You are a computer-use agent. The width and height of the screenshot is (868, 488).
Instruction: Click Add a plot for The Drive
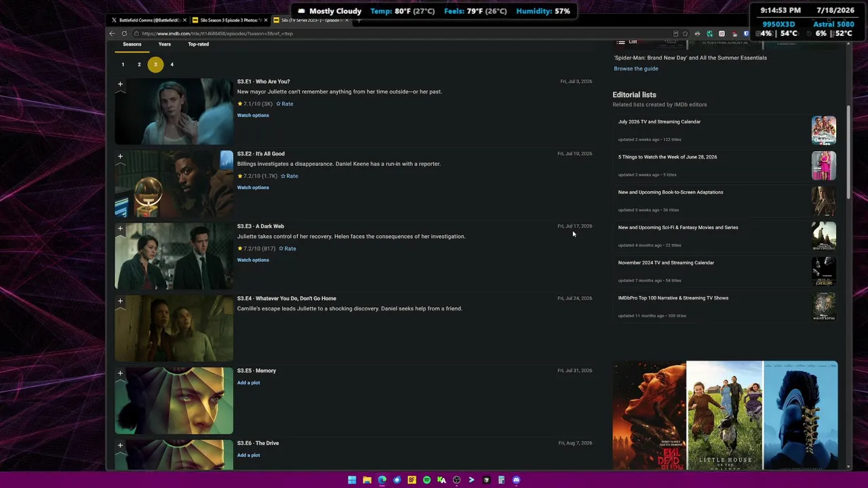tap(248, 455)
